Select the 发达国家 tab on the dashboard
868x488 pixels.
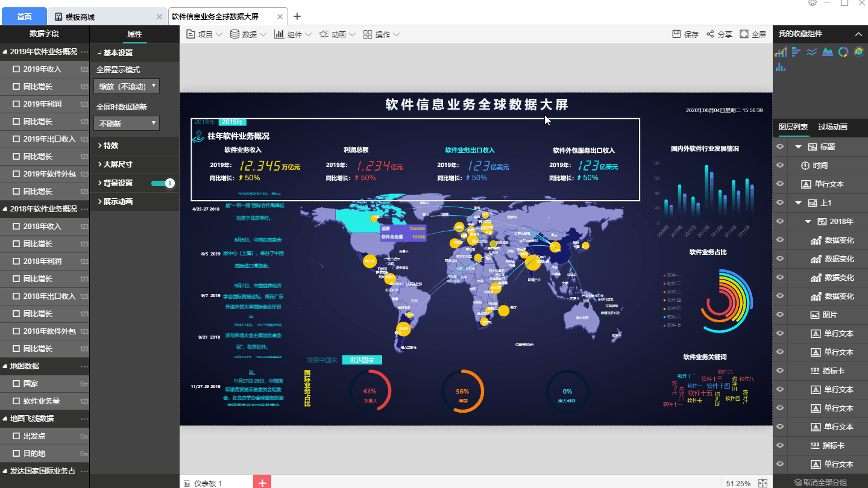pos(362,360)
